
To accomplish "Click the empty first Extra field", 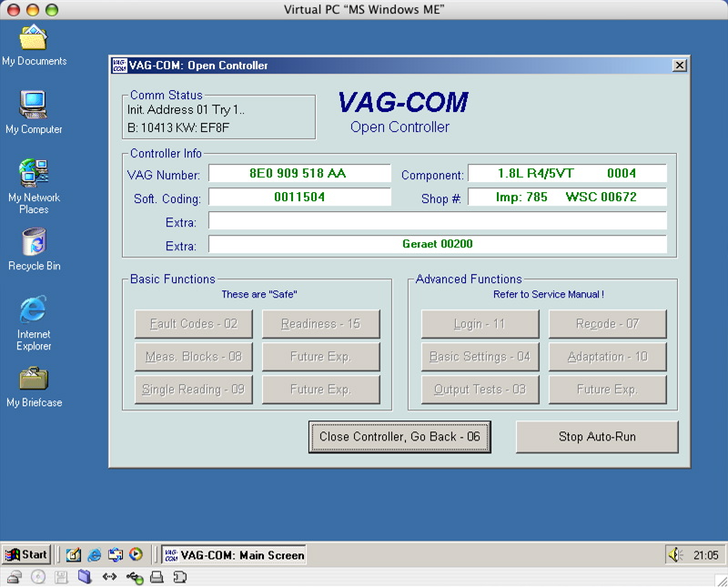I will tap(438, 220).
